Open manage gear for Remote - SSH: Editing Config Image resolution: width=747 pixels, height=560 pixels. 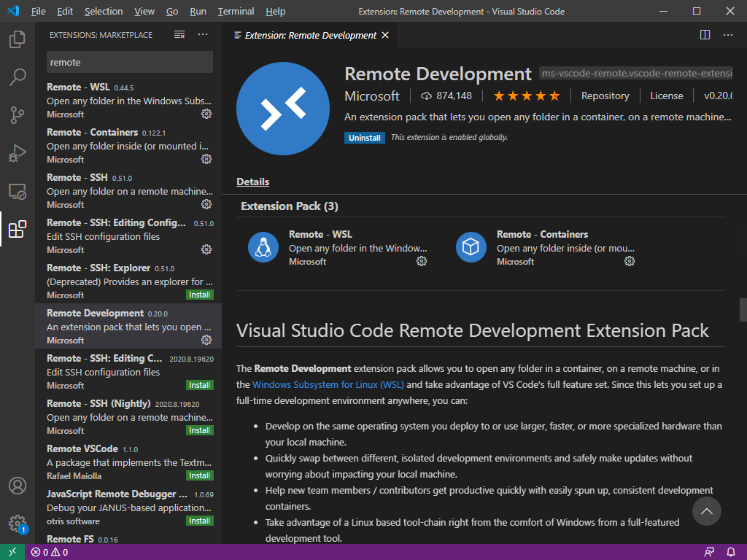[x=206, y=249]
